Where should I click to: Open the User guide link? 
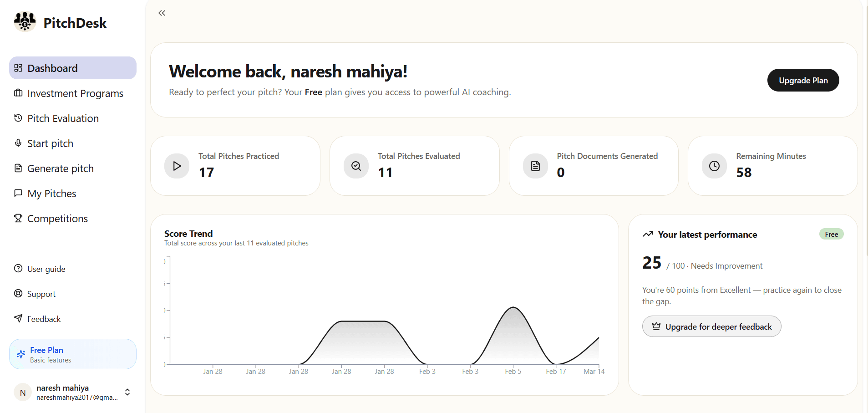tap(46, 269)
